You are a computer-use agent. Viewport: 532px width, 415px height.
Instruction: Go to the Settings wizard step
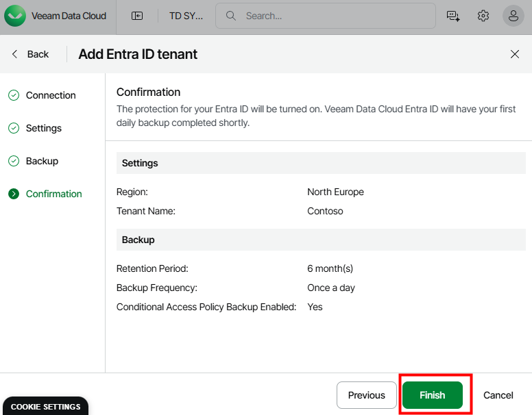pyautogui.click(x=44, y=128)
